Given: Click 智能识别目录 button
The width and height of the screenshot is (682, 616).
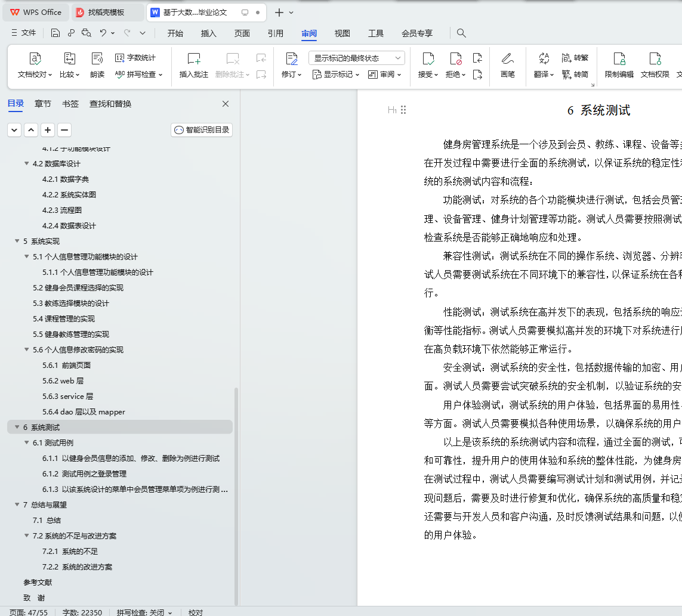Looking at the screenshot, I should click(202, 129).
